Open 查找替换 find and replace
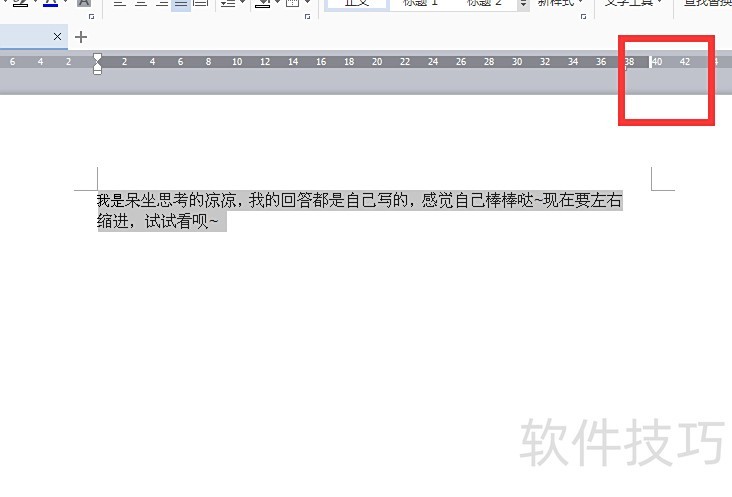The height and width of the screenshot is (497, 732). point(708,4)
